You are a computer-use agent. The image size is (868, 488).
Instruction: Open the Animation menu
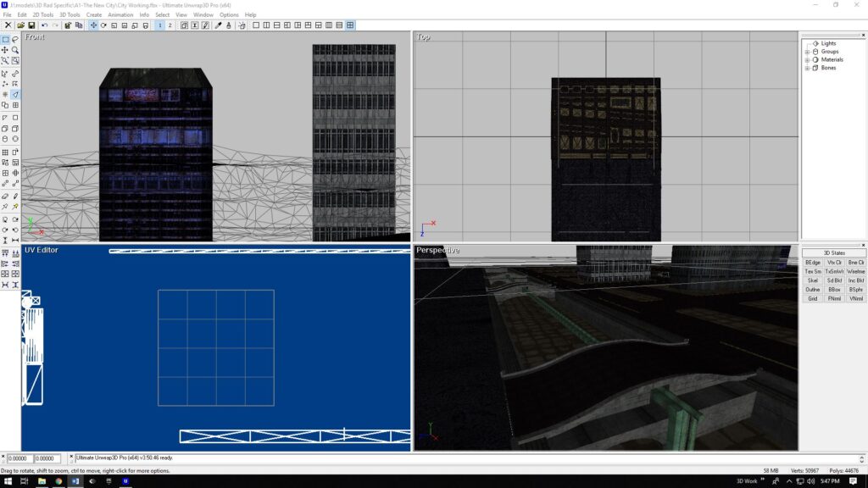pyautogui.click(x=120, y=14)
